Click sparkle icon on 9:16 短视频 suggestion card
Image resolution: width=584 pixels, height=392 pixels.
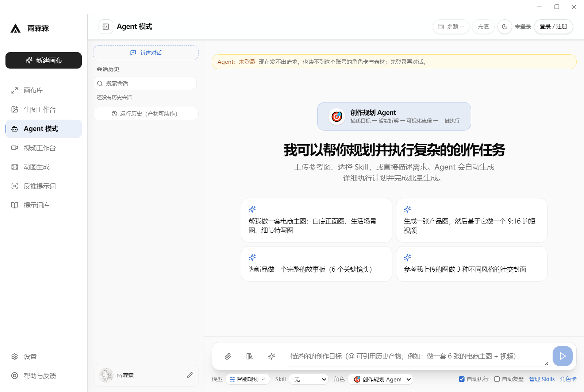pos(407,209)
